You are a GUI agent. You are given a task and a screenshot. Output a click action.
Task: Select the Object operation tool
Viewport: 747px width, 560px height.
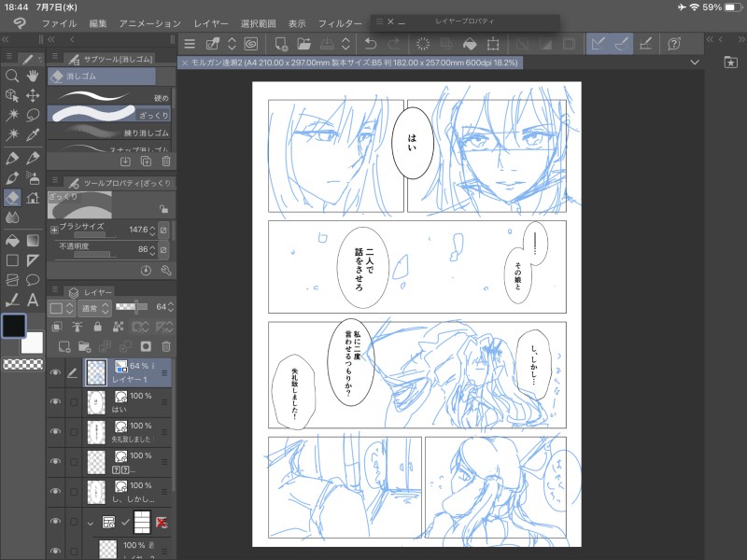pyautogui.click(x=12, y=95)
